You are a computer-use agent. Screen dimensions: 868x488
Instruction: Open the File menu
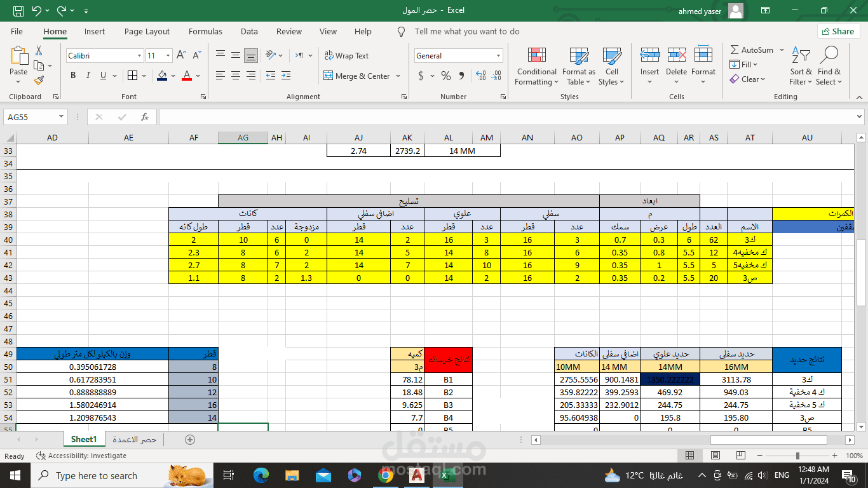click(x=17, y=32)
